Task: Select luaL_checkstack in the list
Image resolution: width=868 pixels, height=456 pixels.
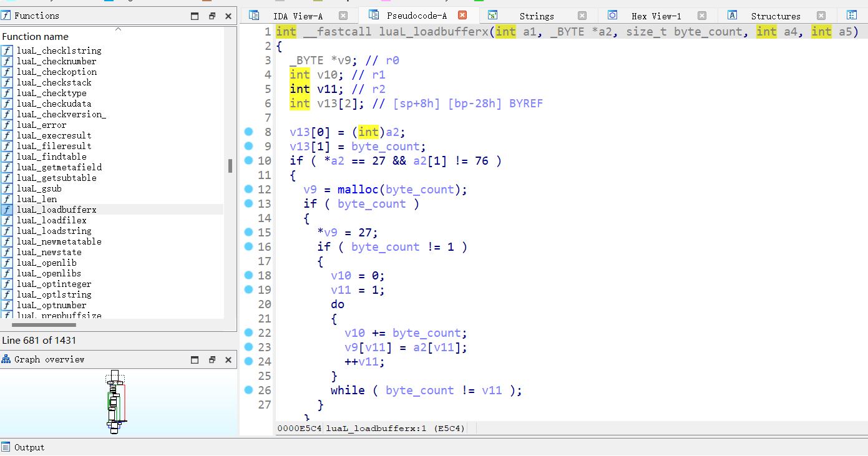Action: [54, 82]
